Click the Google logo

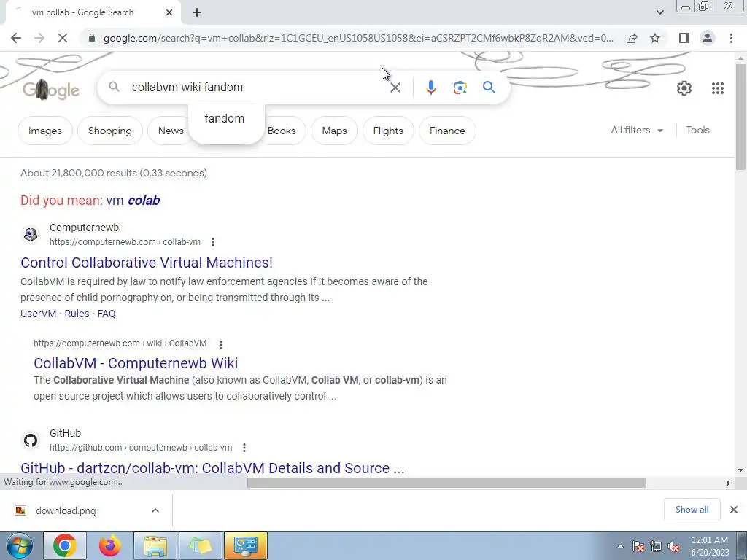click(x=51, y=90)
